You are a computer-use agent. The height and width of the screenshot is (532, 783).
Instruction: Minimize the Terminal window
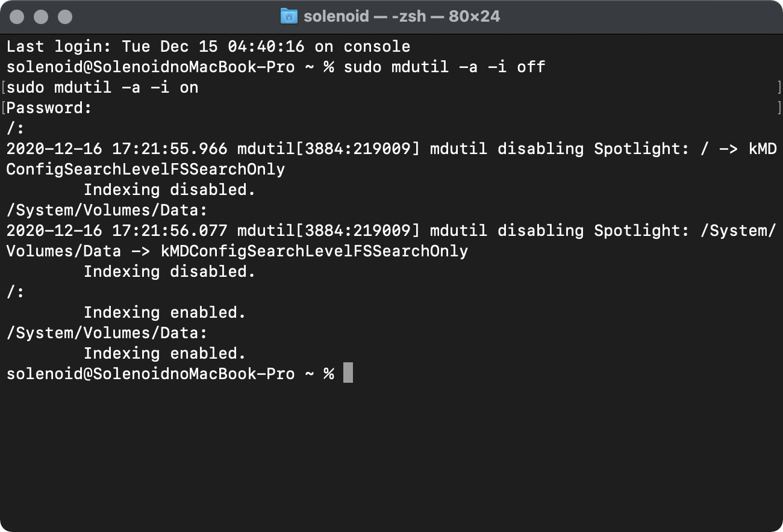[41, 17]
